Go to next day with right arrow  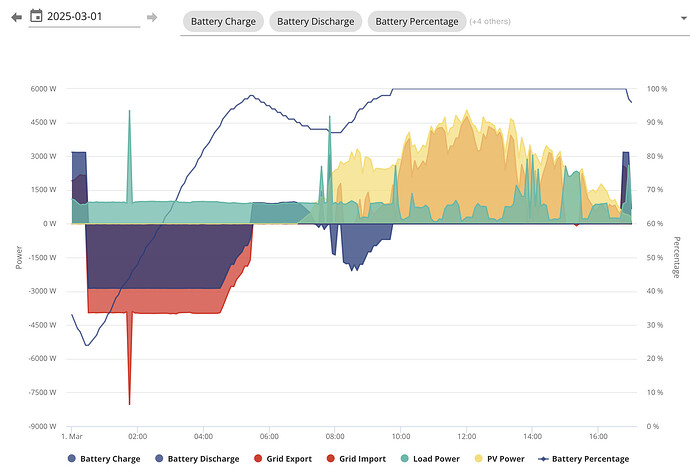(152, 17)
